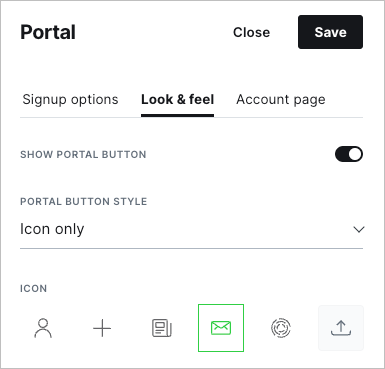Disable the Show Portal Button switch

tap(349, 154)
